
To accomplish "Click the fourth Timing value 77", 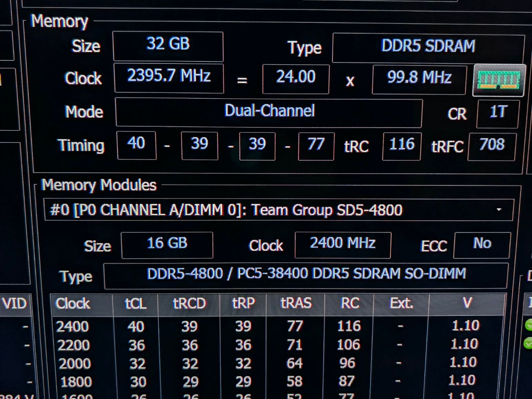I will [316, 146].
